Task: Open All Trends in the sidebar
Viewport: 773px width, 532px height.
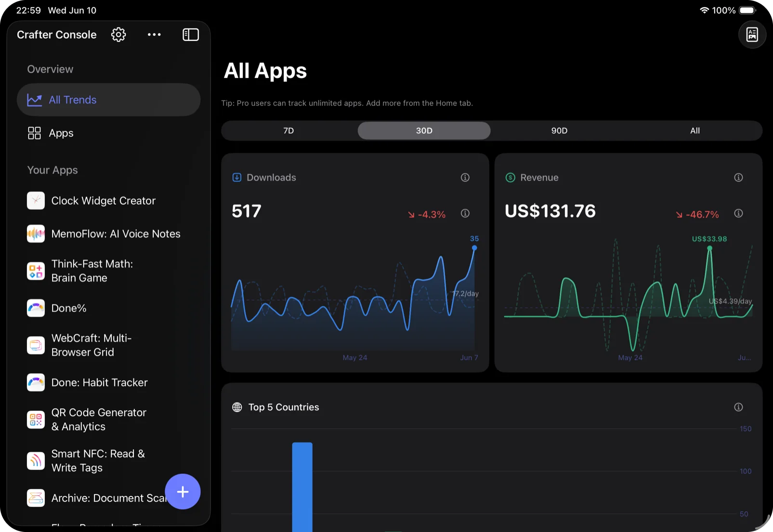Action: click(108, 100)
